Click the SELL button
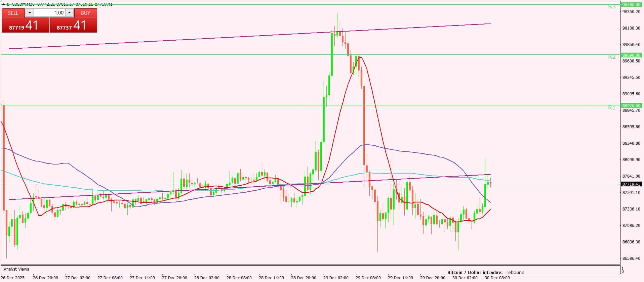Image resolution: width=644 pixels, height=282 pixels. (x=13, y=13)
